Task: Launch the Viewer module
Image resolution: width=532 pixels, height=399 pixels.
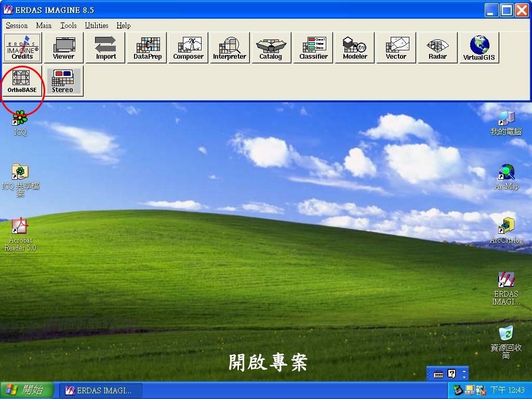Action: tap(64, 48)
